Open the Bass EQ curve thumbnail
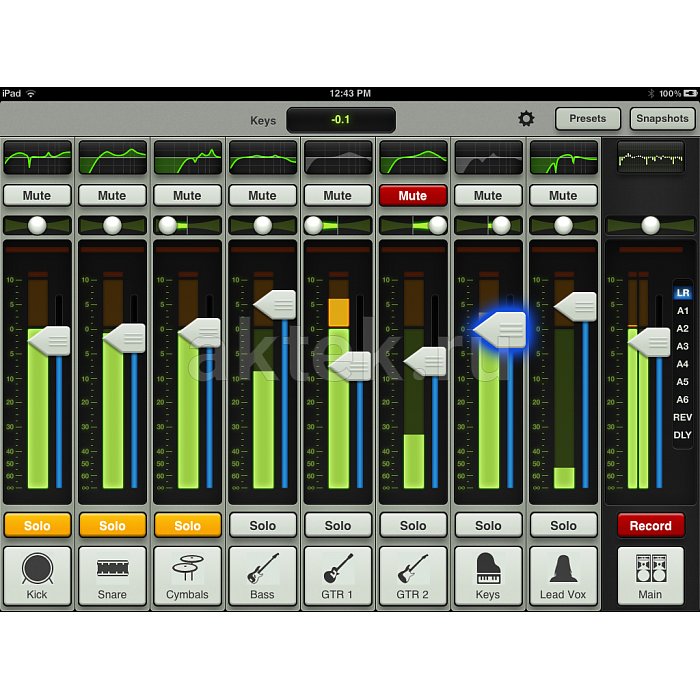The height and width of the screenshot is (700, 700). tap(263, 158)
